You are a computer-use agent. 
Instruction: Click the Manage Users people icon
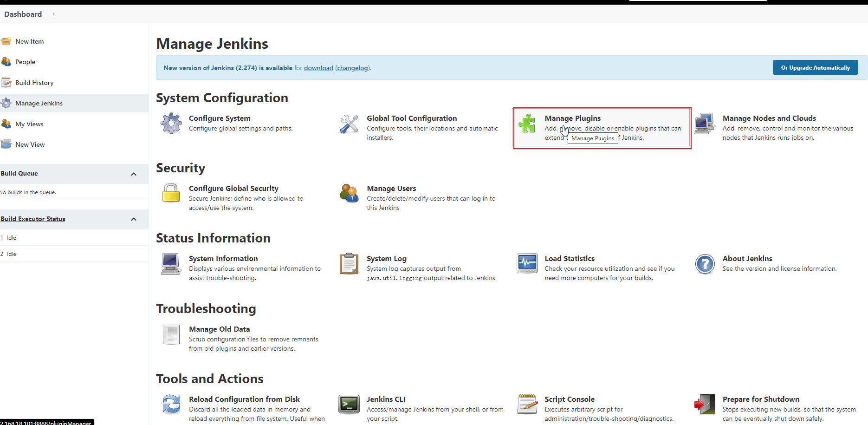tap(349, 193)
